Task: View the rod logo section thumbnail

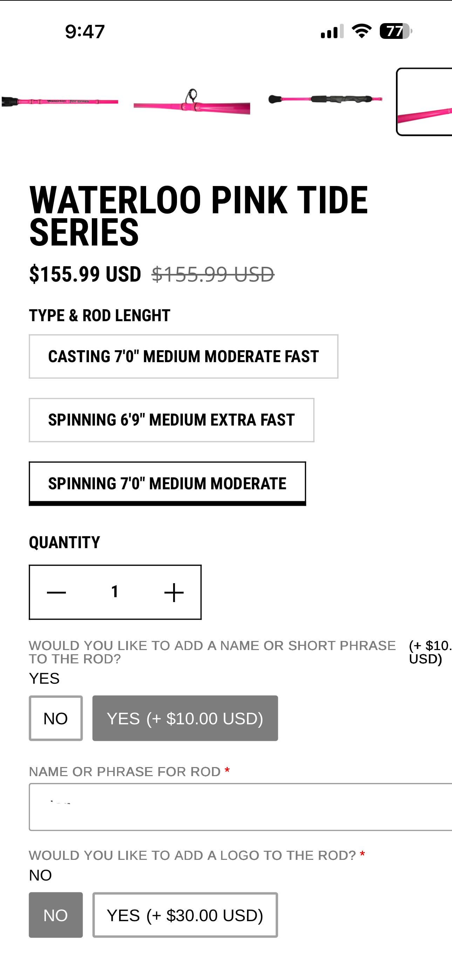Action: [60, 102]
